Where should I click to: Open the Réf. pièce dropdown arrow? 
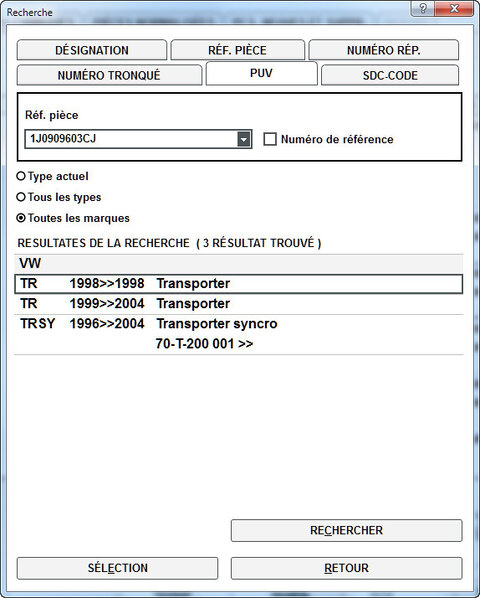244,139
